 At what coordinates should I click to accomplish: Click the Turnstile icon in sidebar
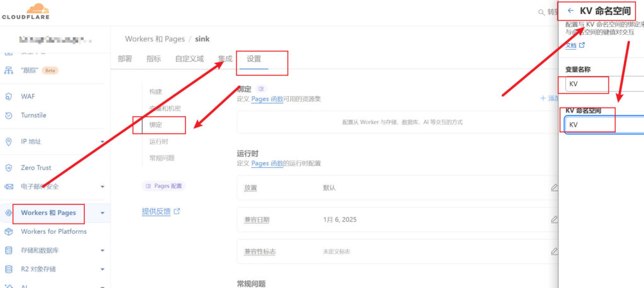point(9,115)
